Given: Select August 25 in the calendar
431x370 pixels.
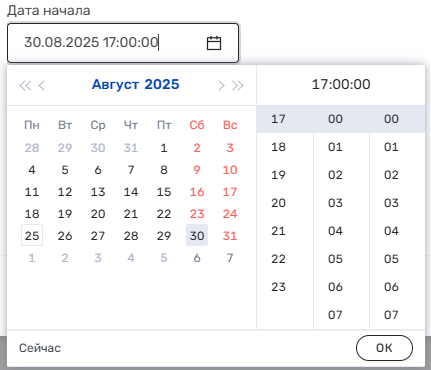Looking at the screenshot, I should tap(32, 235).
